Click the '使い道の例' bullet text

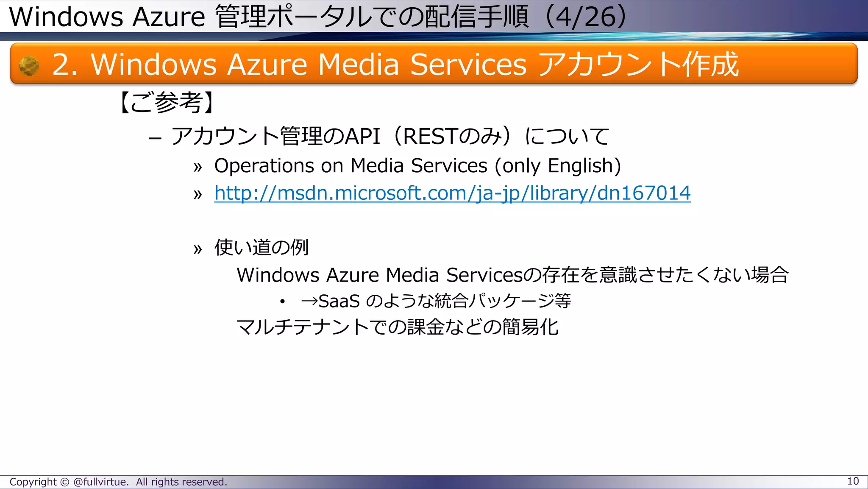coord(262,247)
